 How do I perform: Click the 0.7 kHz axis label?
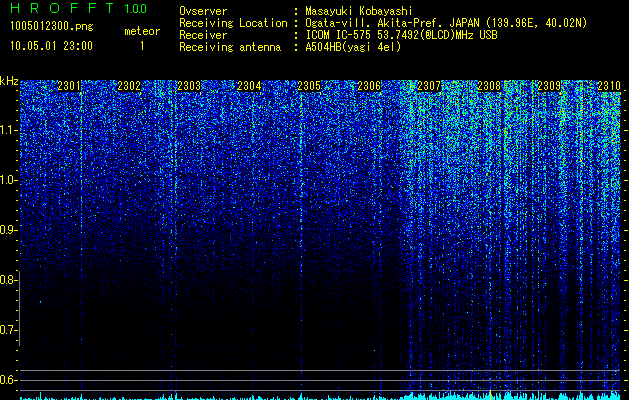(x=9, y=330)
